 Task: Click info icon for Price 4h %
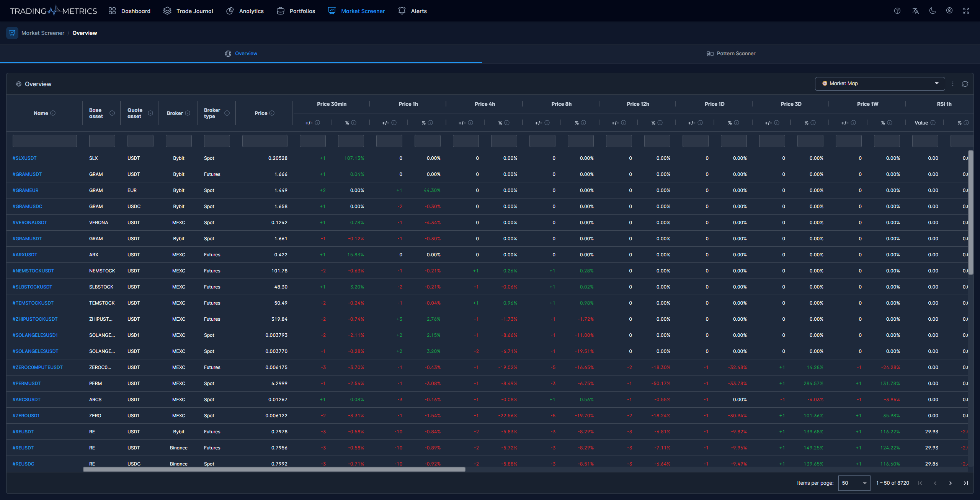point(507,123)
